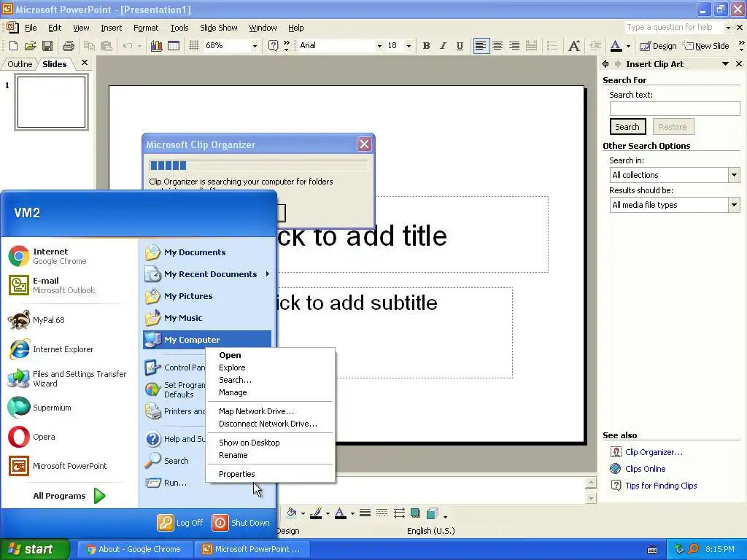Select Align Right in toolbar

point(514,46)
